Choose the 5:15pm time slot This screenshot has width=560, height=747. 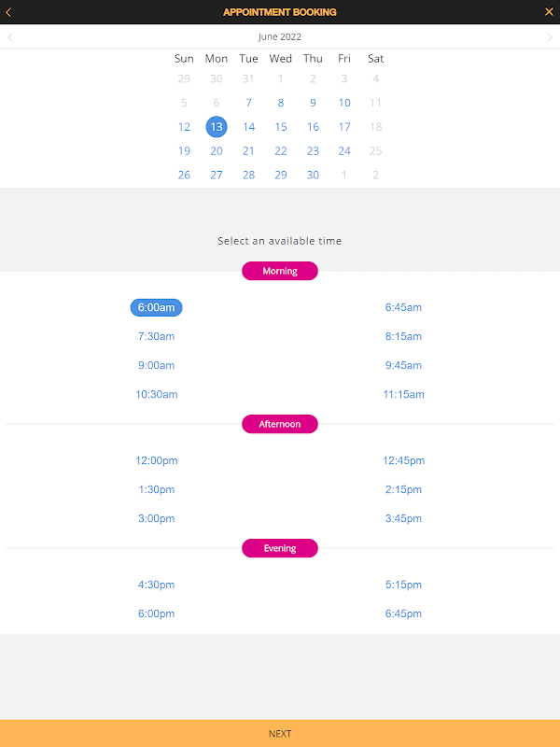click(x=403, y=585)
